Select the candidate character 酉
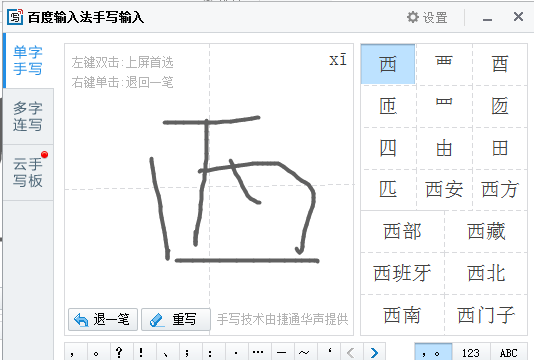 point(500,64)
